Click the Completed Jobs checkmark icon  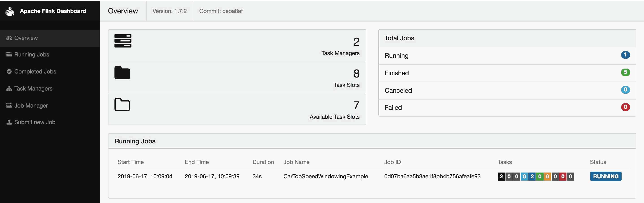click(9, 71)
